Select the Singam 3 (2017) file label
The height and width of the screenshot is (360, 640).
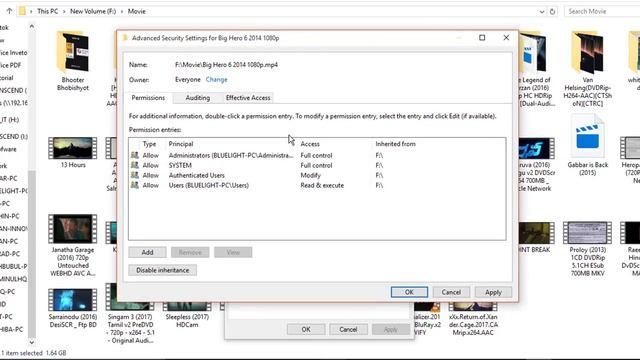tap(130, 329)
